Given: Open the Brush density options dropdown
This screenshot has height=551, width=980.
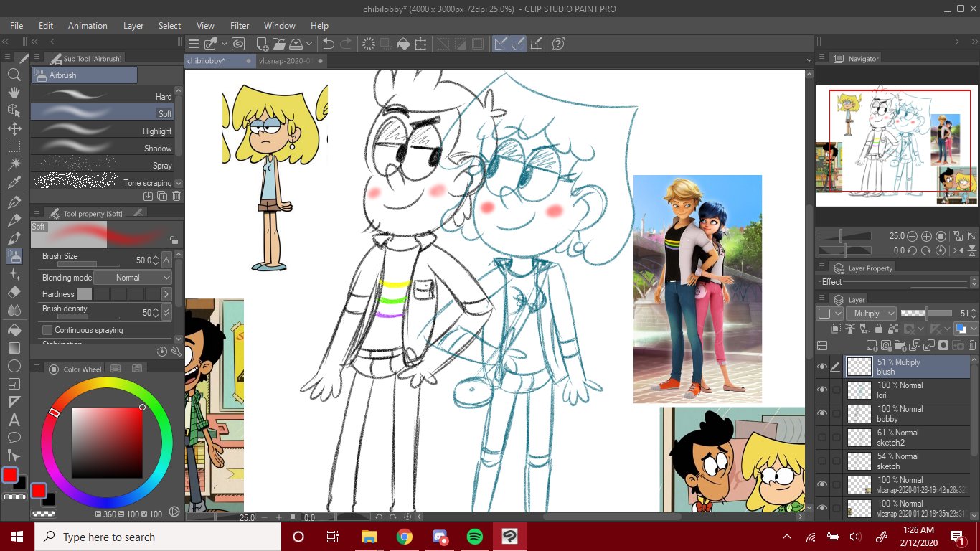Looking at the screenshot, I should coord(166,312).
